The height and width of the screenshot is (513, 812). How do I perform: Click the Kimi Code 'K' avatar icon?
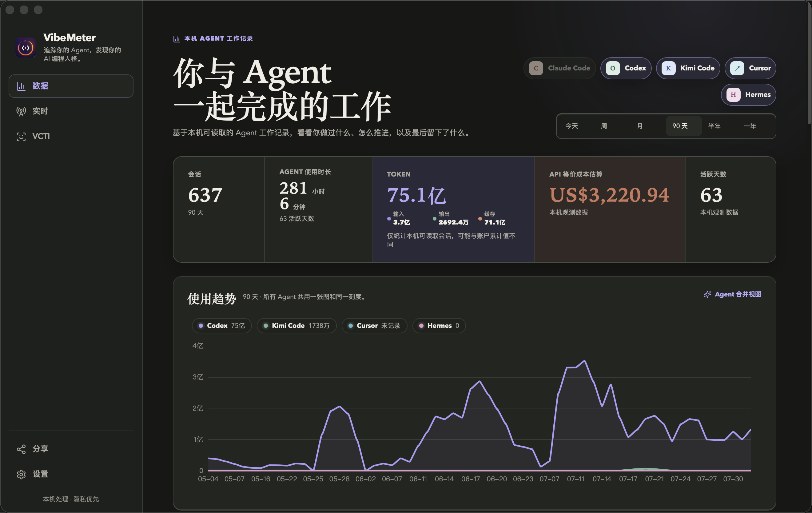[668, 68]
